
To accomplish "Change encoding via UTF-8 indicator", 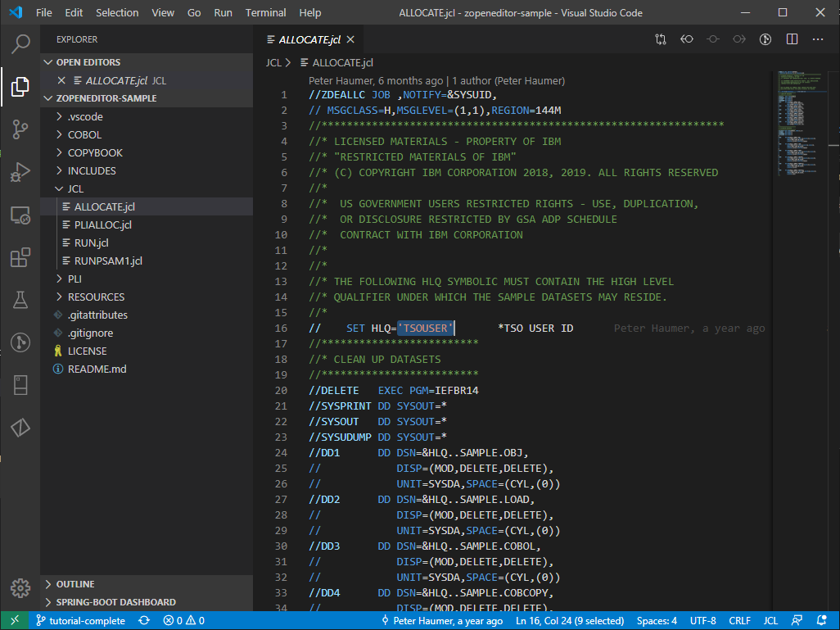I will tap(702, 620).
